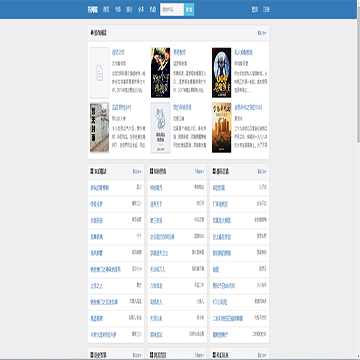
Task: Open the login link in the navbar
Action: tap(255, 10)
